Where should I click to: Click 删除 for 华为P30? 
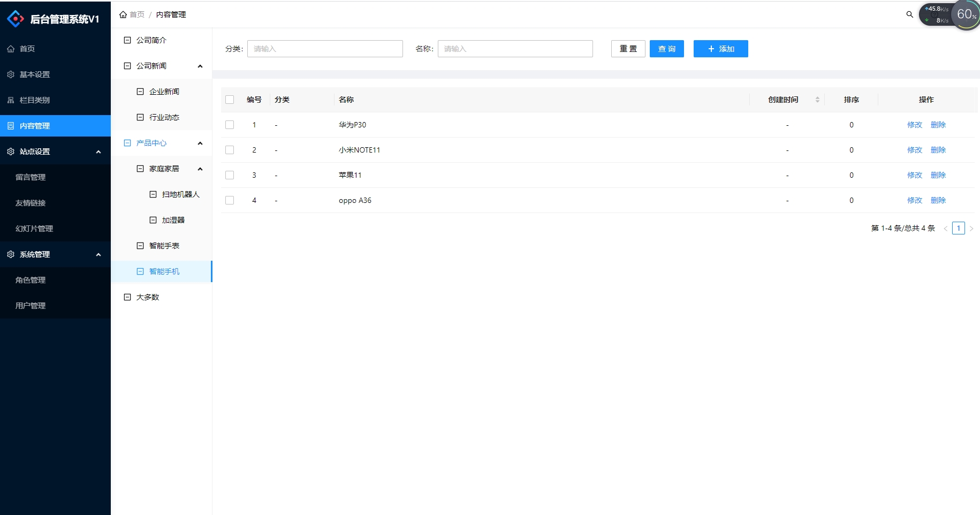[x=938, y=125]
